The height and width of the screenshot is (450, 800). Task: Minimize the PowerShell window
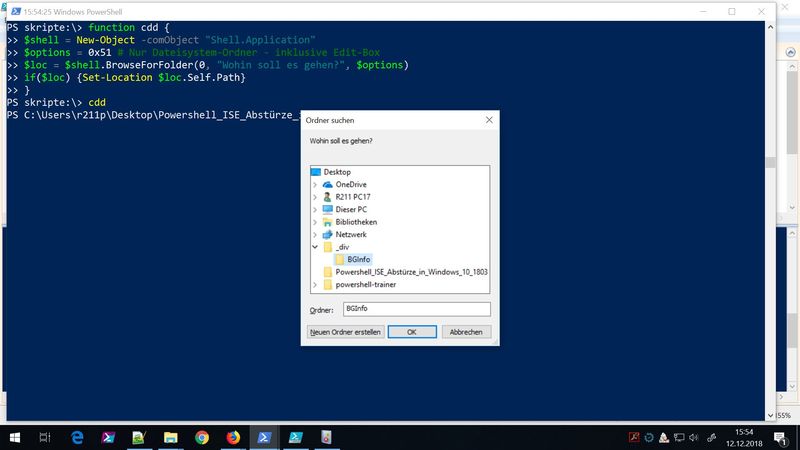703,11
